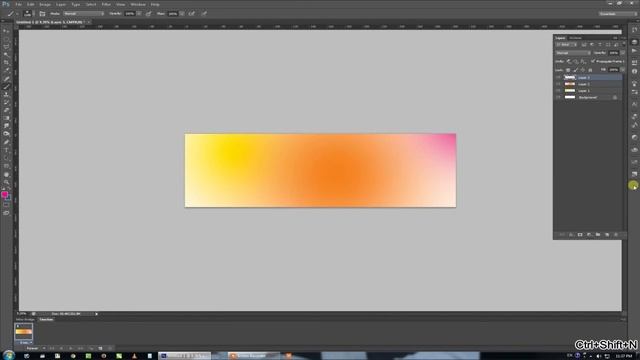
Task: Select Layer 2 in Layers panel
Action: point(588,84)
